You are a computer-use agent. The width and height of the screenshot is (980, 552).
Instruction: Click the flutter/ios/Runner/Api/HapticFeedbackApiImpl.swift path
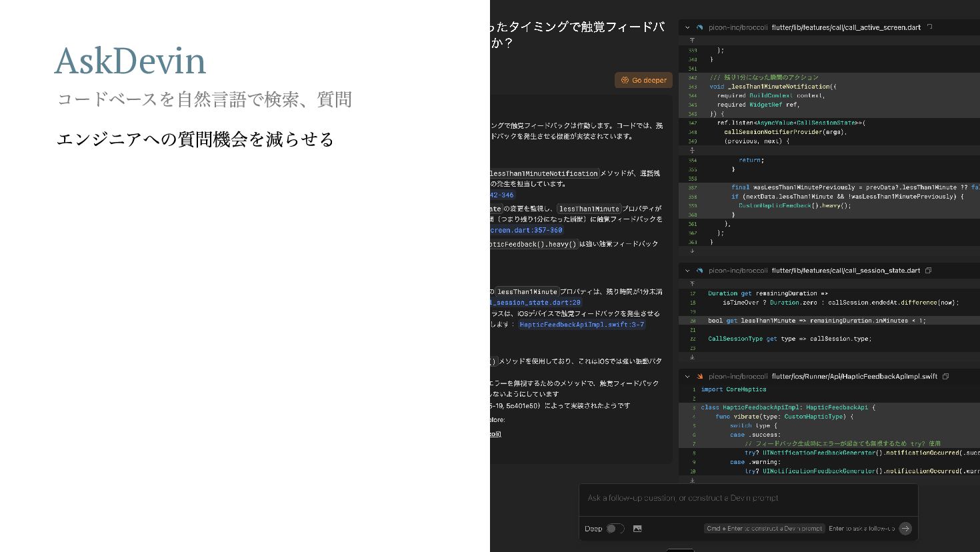coord(855,377)
